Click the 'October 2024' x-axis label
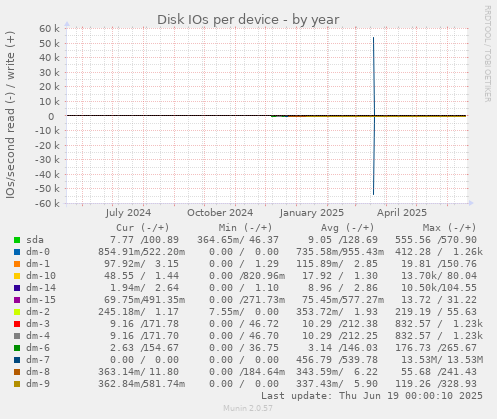The height and width of the screenshot is (419, 497). click(220, 213)
